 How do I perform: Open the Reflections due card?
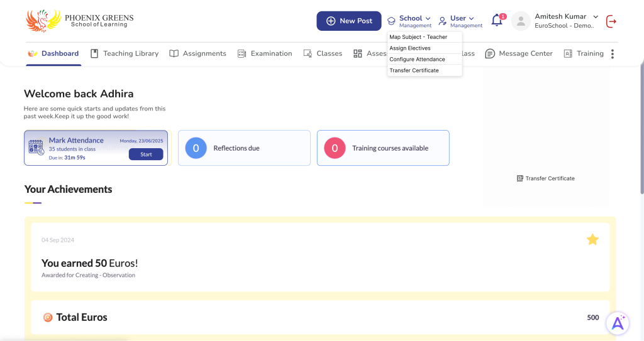tap(244, 148)
